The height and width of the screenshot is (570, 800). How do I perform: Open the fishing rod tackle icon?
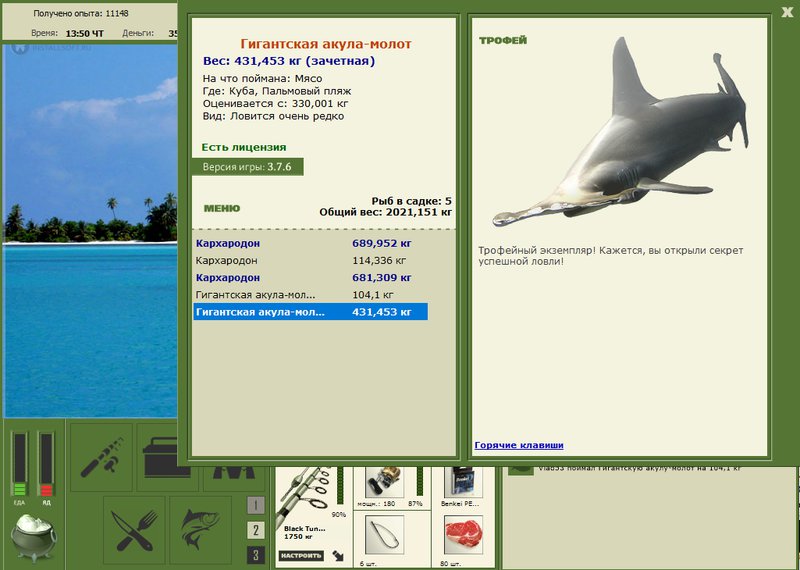coord(101,457)
